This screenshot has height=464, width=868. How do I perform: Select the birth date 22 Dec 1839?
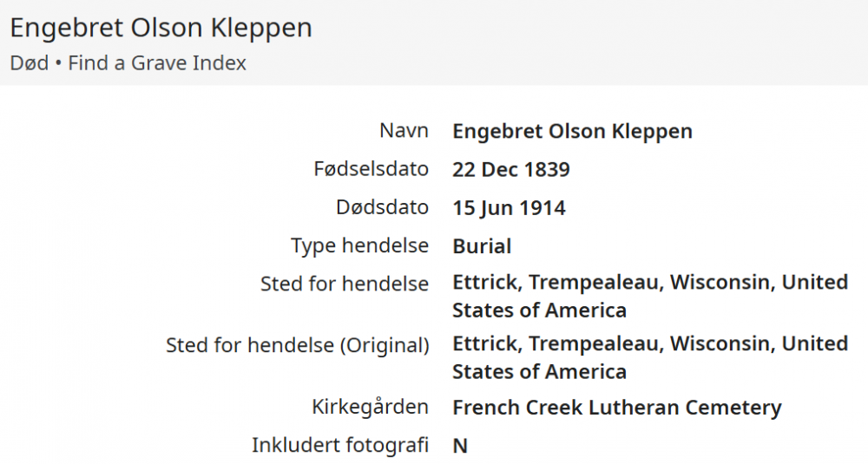point(511,170)
